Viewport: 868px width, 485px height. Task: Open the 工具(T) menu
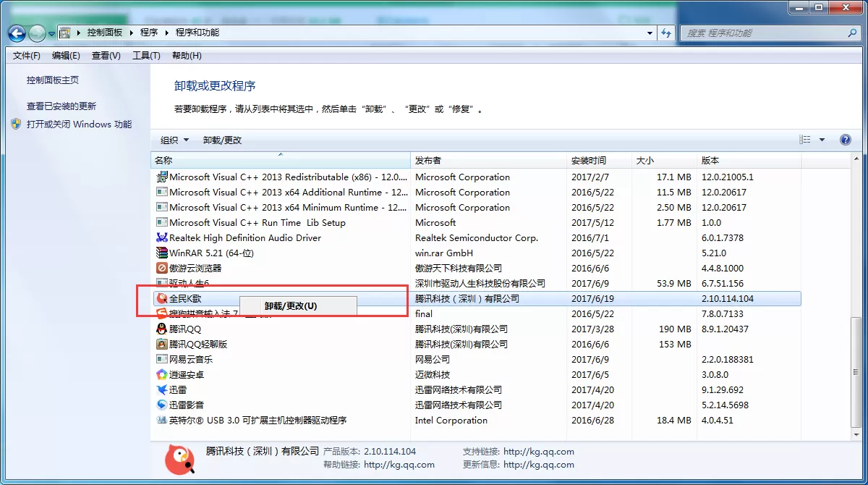click(x=146, y=56)
